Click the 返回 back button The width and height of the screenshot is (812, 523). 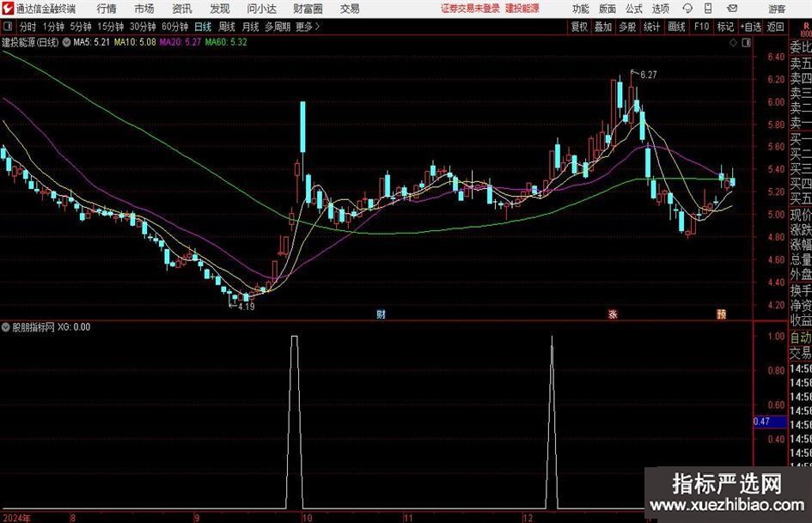pos(776,27)
